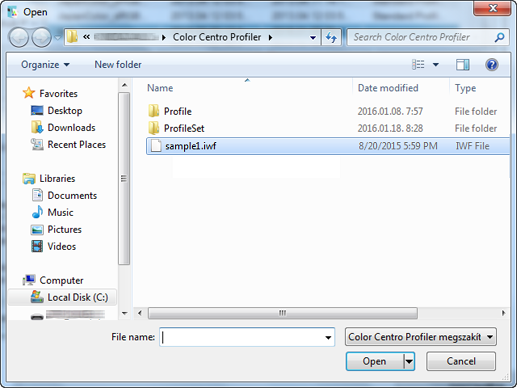The height and width of the screenshot is (388, 517).
Task: Sort by the Date modified column header
Action: 388,88
